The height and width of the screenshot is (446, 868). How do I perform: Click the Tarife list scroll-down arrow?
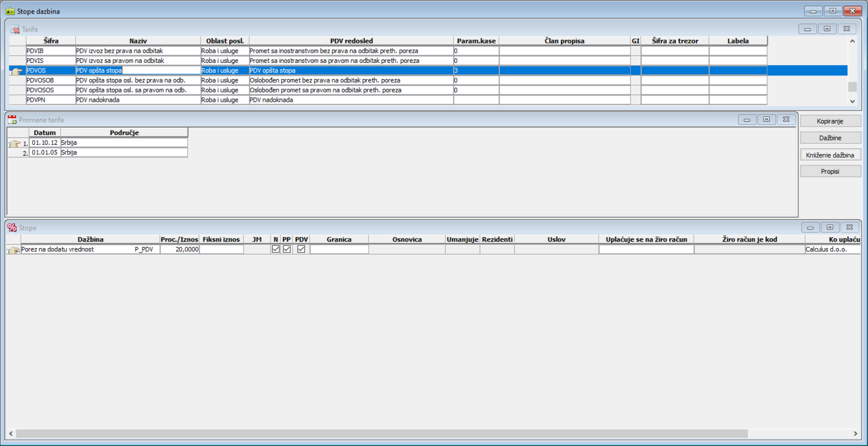click(x=852, y=101)
